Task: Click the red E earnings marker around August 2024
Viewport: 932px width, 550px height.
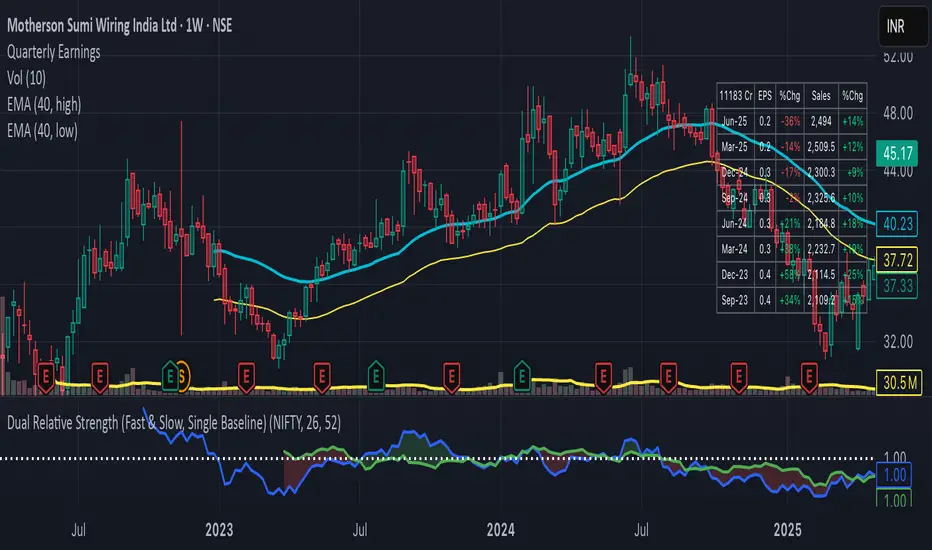Action: click(668, 377)
